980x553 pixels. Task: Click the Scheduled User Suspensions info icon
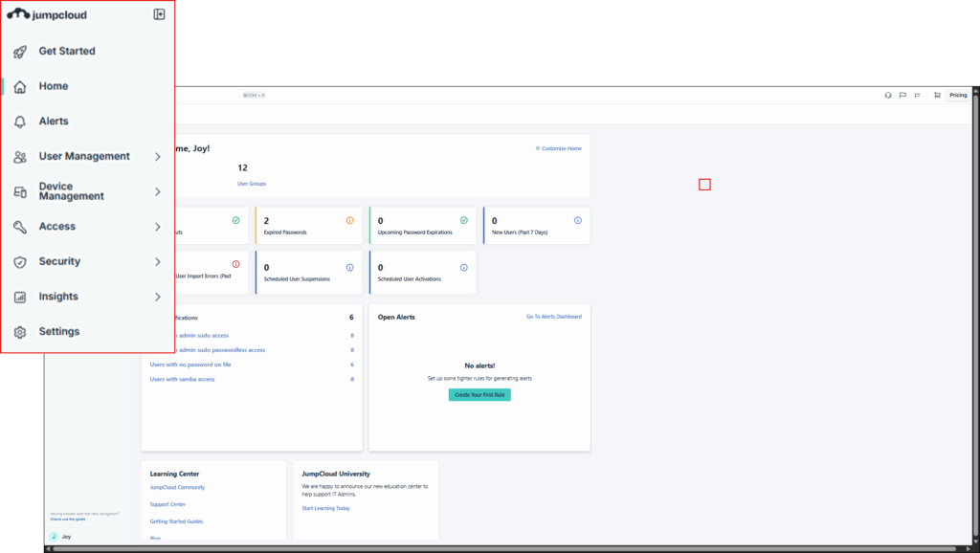pyautogui.click(x=349, y=268)
